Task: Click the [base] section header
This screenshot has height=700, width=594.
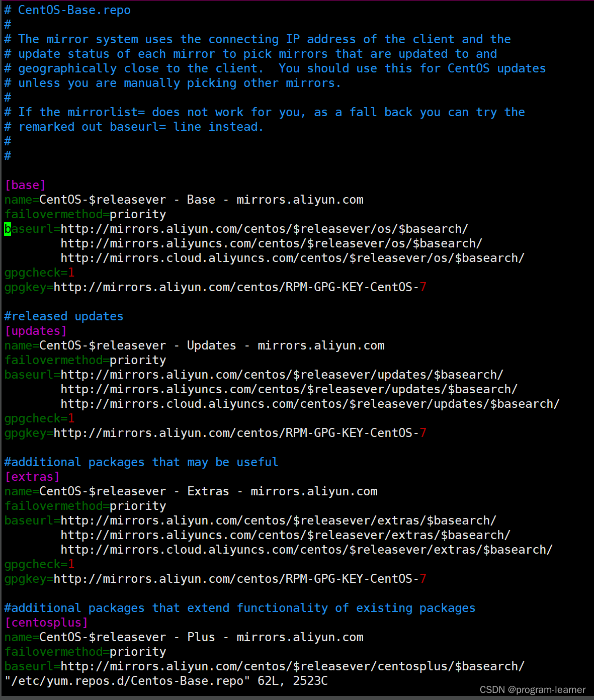Action: coord(25,185)
